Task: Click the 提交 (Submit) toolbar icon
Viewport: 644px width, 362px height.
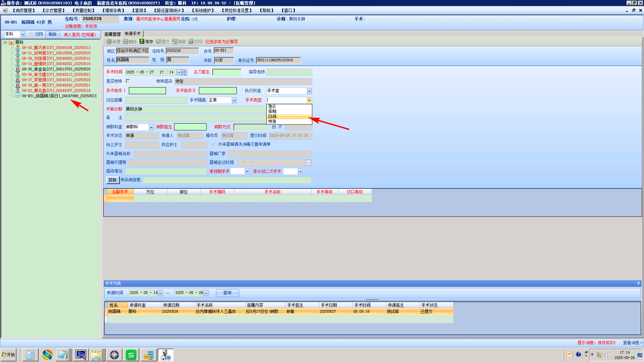Action: tap(158, 42)
